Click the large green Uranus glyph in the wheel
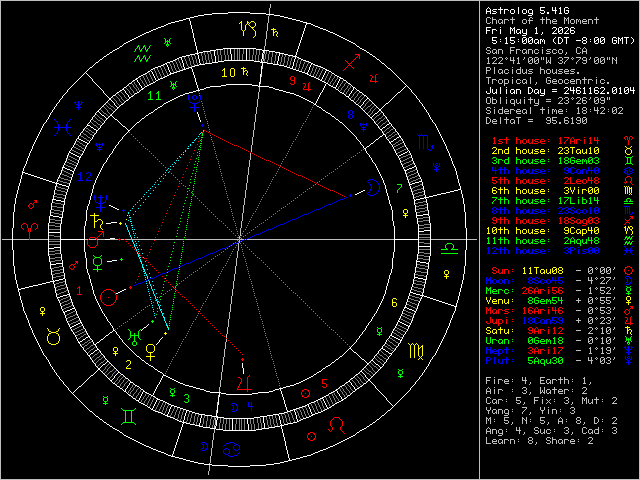Image resolution: width=640 pixels, height=480 pixels. [134, 337]
